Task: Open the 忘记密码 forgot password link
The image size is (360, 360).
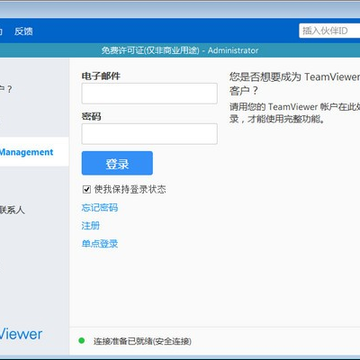Action: tap(99, 208)
